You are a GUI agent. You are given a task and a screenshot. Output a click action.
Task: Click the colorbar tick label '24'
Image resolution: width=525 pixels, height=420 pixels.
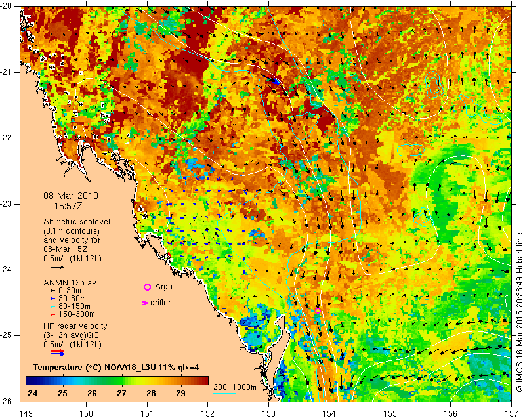(33, 393)
